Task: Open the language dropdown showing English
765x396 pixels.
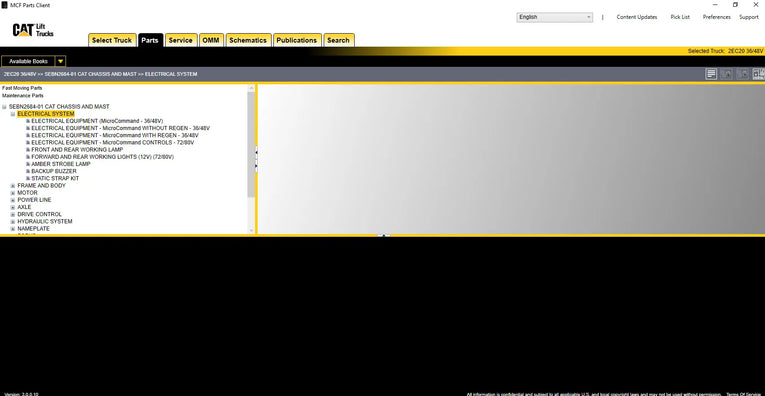Action: tap(555, 17)
